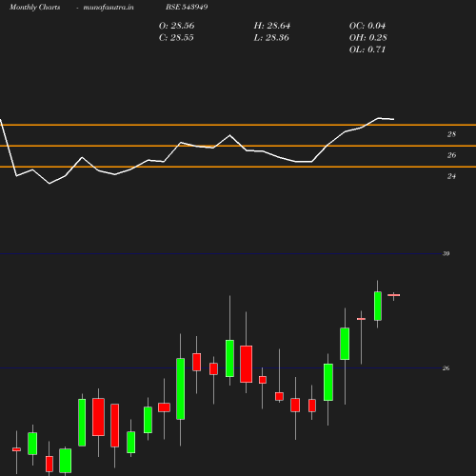Click the upper panel axis label '26'
This screenshot has width=476, height=476.
point(451,155)
